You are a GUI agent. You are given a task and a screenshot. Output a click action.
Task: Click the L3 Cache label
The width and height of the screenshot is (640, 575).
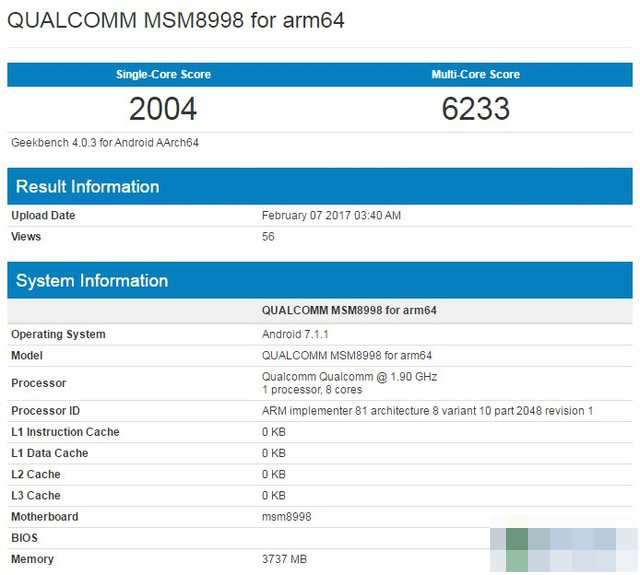tap(36, 496)
